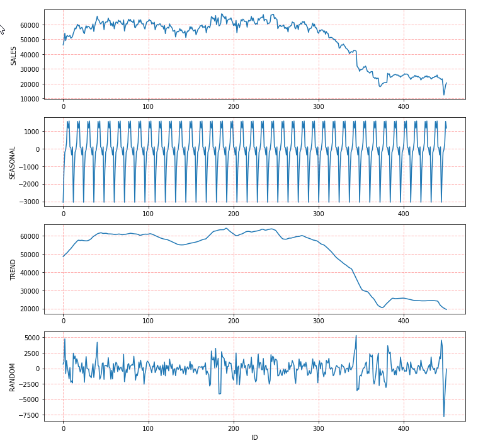Screen dimensions: 483x448
Task: Click the TREND y-axis label
Action: coord(13,270)
